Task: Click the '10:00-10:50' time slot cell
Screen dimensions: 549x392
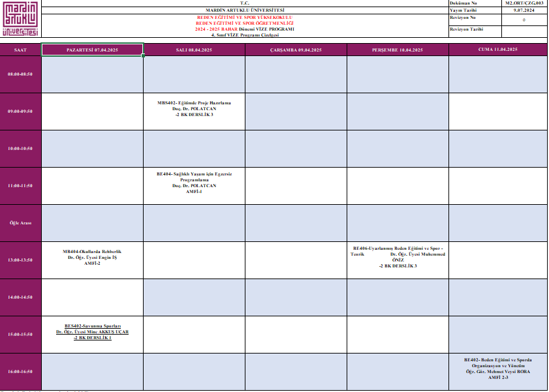Action: click(x=20, y=149)
